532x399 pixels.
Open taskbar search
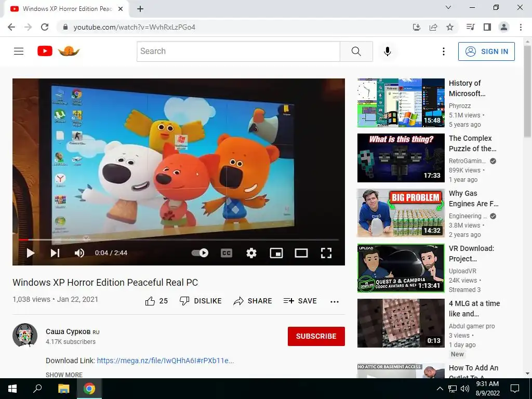(x=37, y=389)
